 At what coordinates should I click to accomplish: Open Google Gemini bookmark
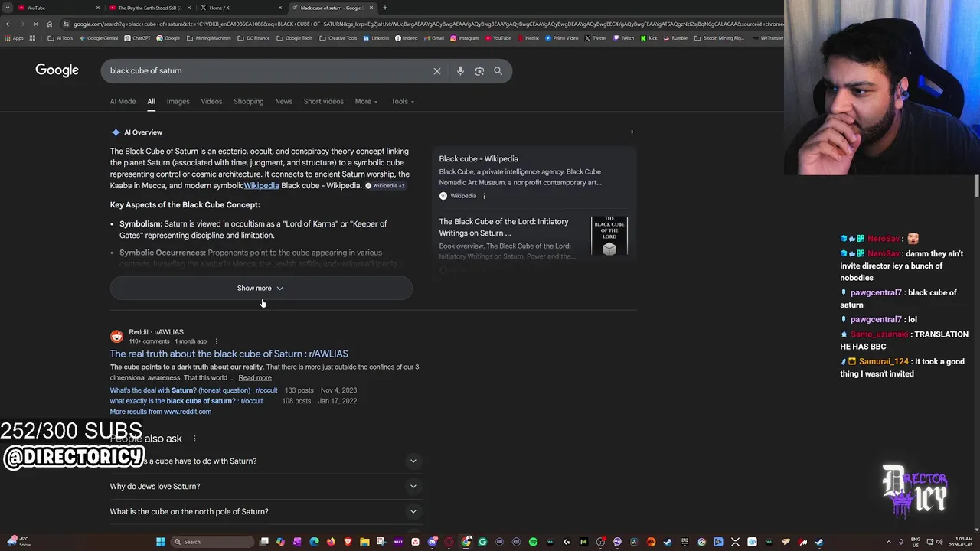pyautogui.click(x=100, y=38)
